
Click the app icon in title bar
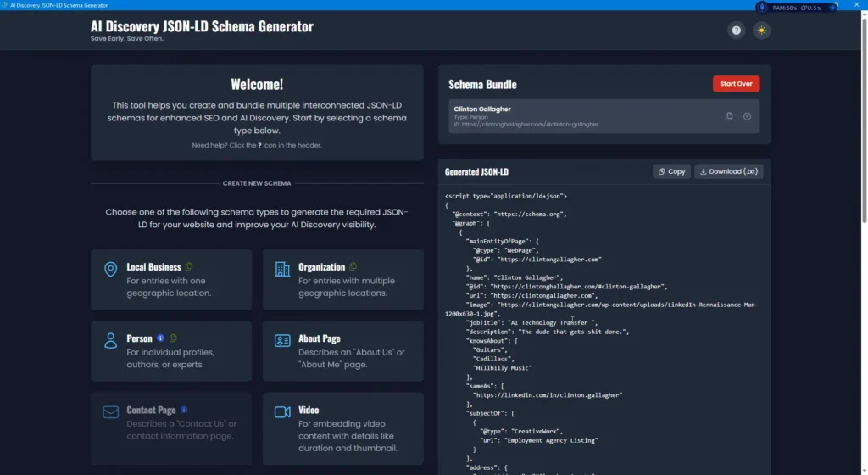(x=4, y=5)
